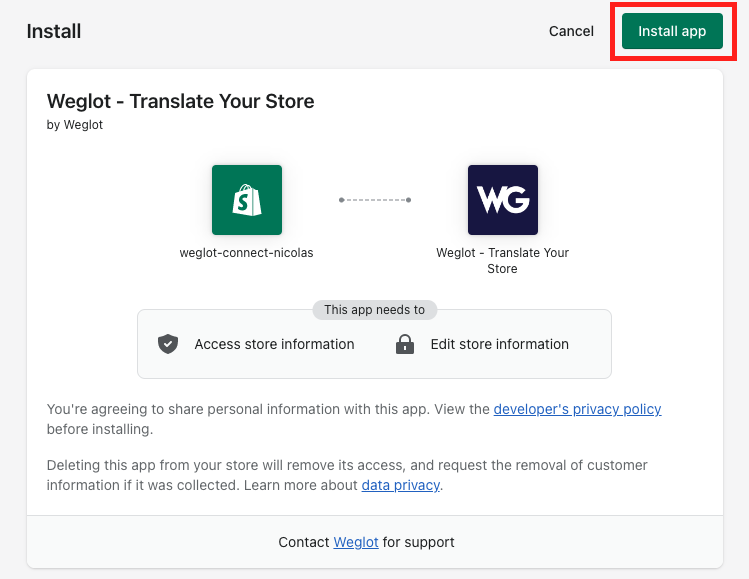Follow the Weglot support contact link

(x=356, y=542)
